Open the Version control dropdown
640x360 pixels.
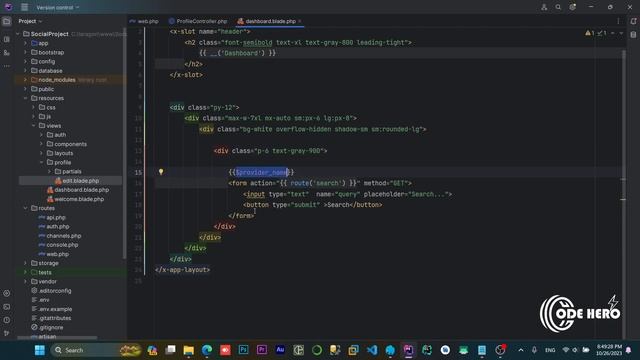(x=58, y=7)
